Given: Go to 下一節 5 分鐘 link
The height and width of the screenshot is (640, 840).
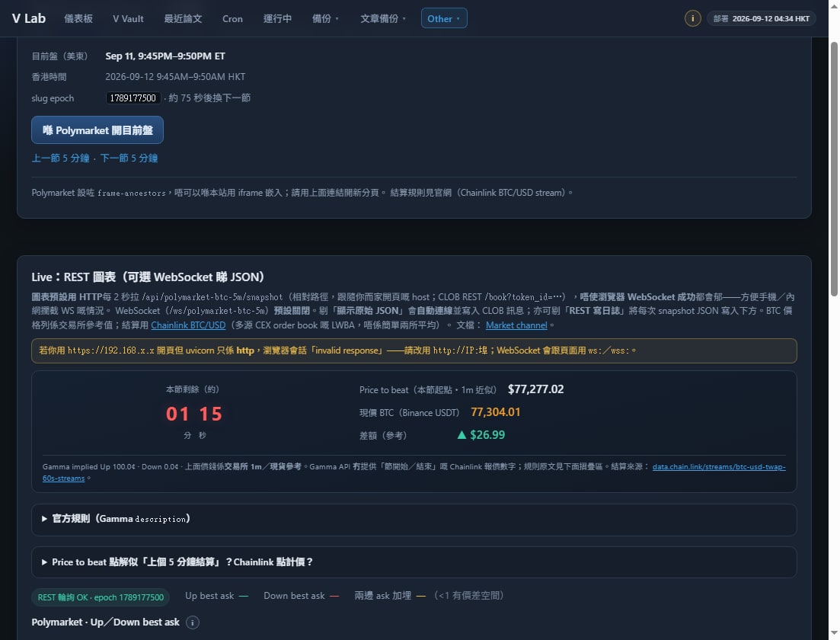Looking at the screenshot, I should coord(129,158).
